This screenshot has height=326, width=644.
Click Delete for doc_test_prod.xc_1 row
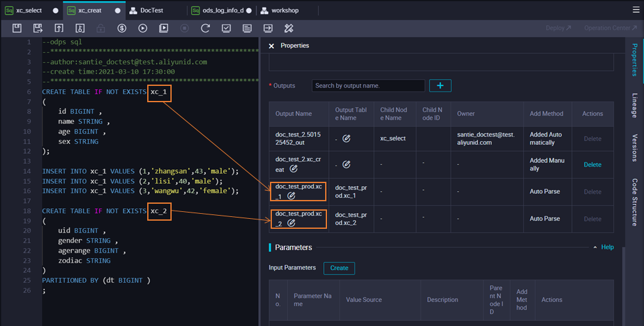592,192
